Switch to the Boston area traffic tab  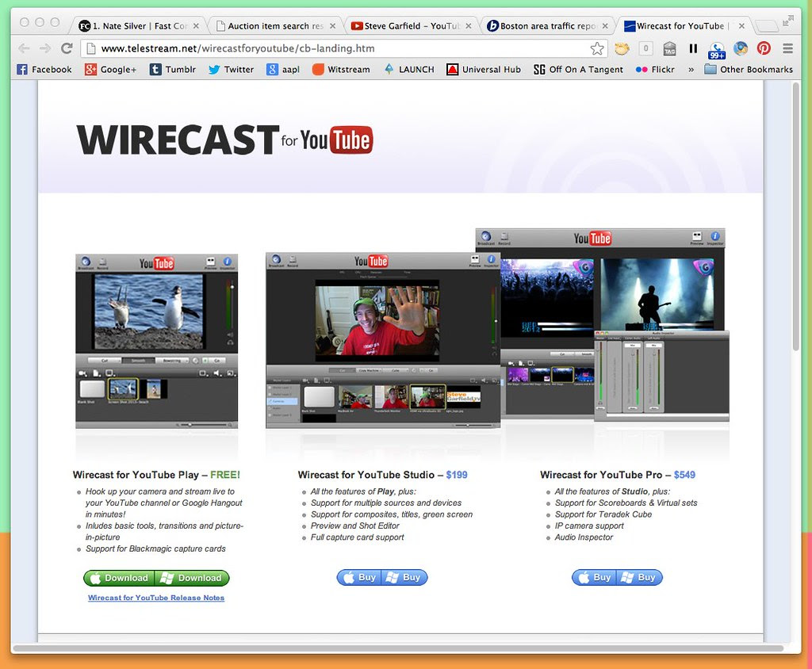click(546, 26)
